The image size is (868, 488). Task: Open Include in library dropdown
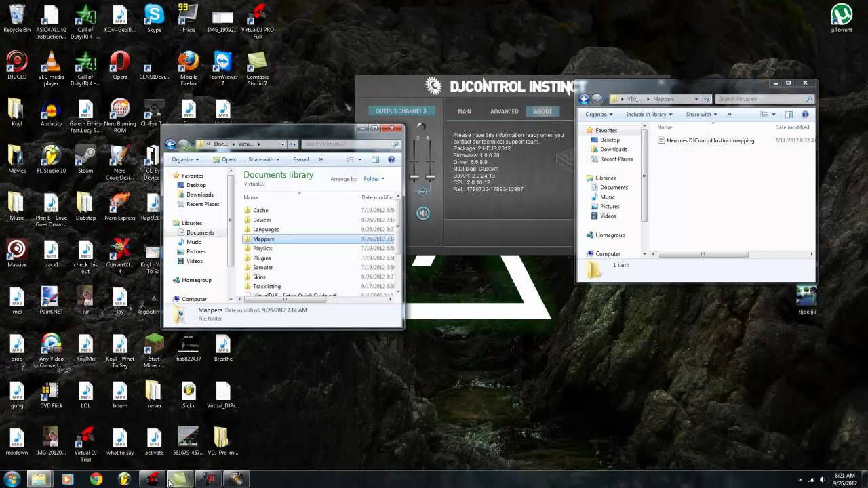tap(648, 115)
